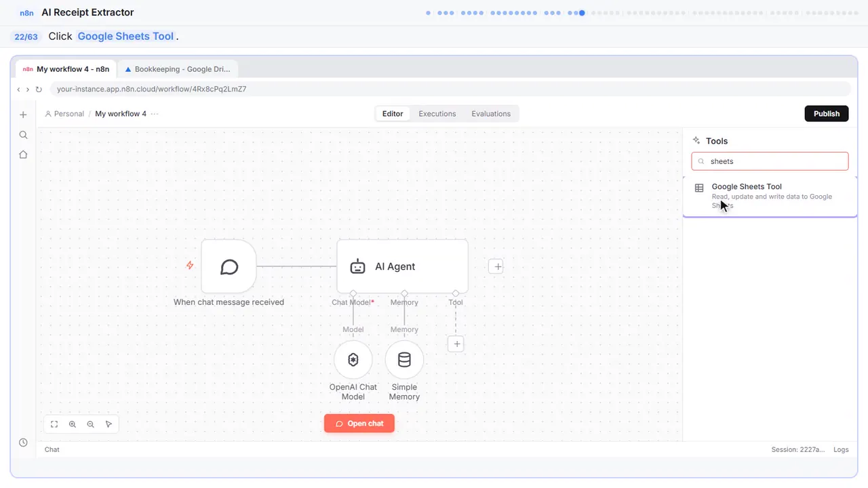Image resolution: width=868 pixels, height=488 pixels.
Task: Click the fit-to-view canvas icon
Action: point(54,424)
